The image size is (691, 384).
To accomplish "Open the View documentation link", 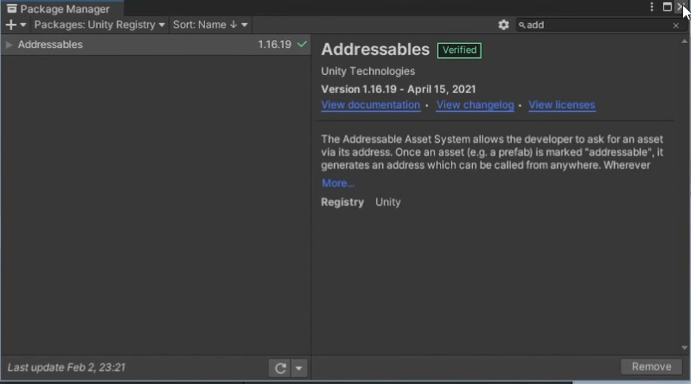I will 371,105.
